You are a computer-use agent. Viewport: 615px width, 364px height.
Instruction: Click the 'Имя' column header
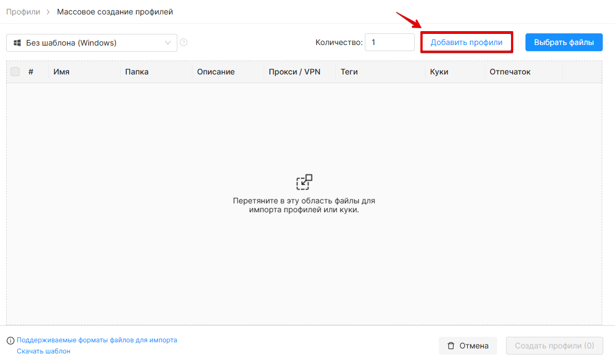(62, 72)
